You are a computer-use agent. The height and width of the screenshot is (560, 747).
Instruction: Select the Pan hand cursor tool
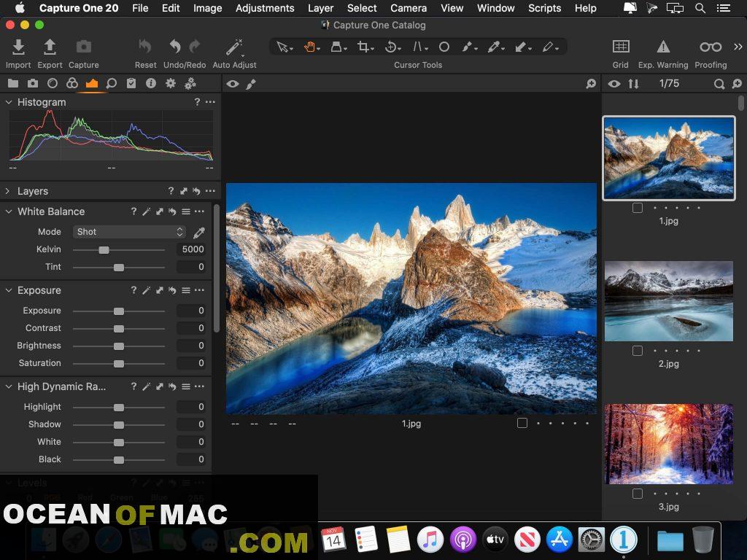tap(310, 47)
